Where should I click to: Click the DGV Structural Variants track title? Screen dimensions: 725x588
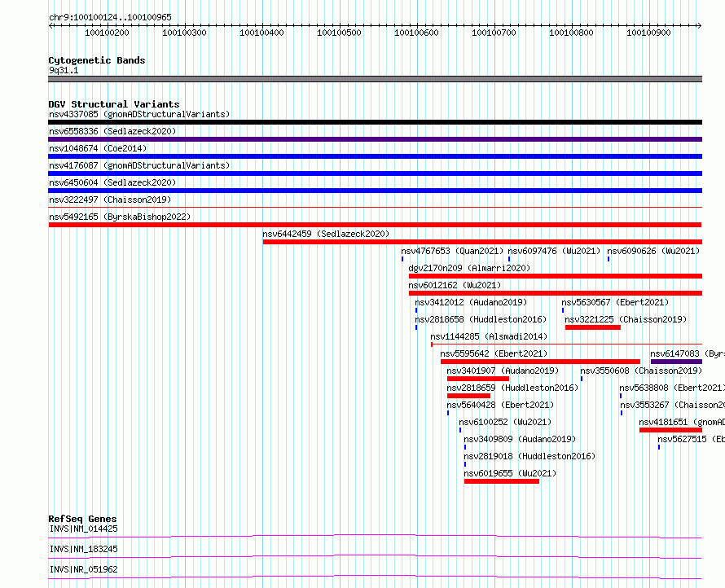[114, 104]
